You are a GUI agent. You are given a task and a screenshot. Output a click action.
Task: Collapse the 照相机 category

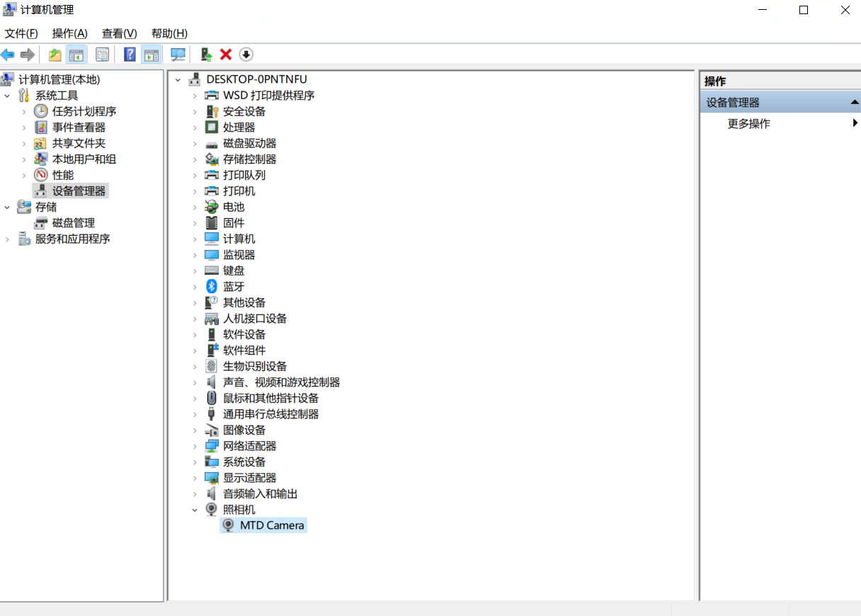coord(195,509)
